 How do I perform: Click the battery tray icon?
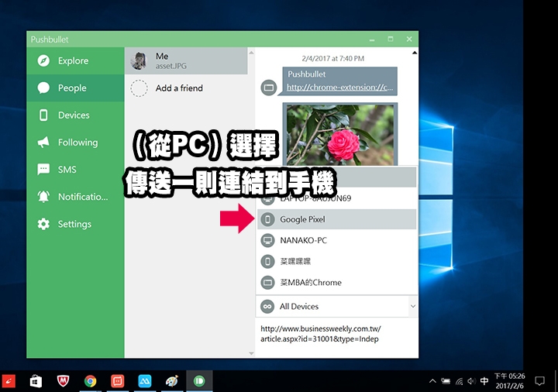(x=446, y=381)
